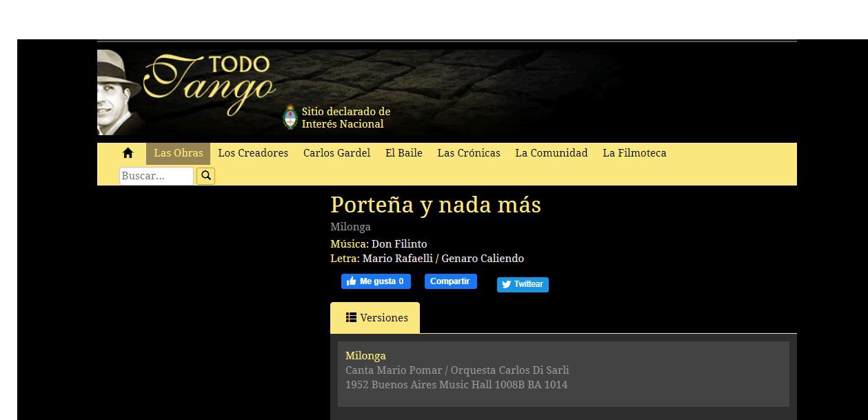Open the Las Obras menu
This screenshot has width=868, height=420.
(x=178, y=152)
